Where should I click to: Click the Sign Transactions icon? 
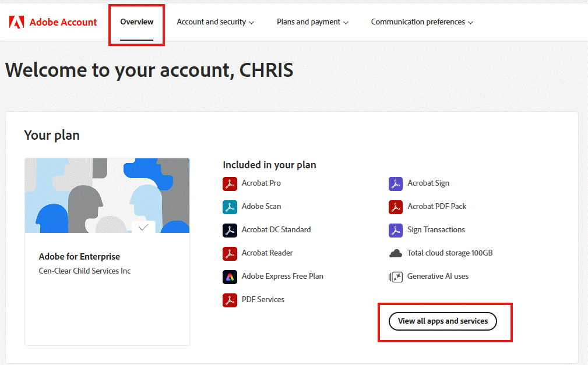coord(396,230)
